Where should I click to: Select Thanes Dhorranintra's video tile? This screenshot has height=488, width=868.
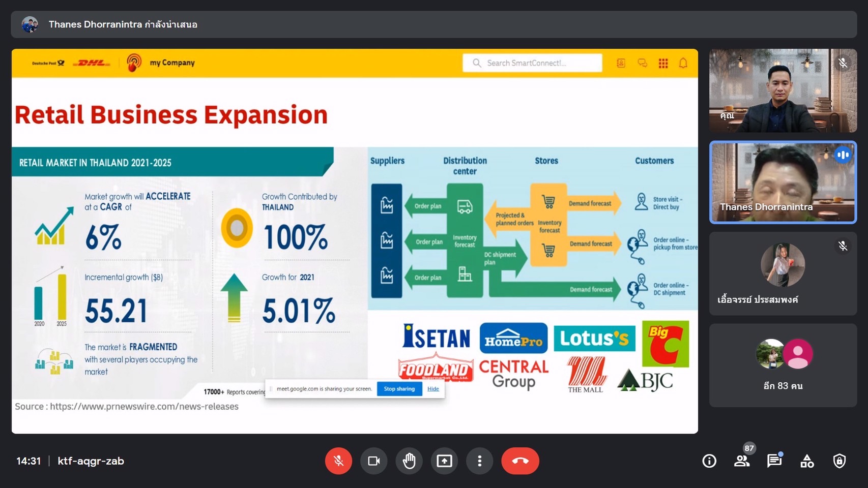tap(783, 182)
